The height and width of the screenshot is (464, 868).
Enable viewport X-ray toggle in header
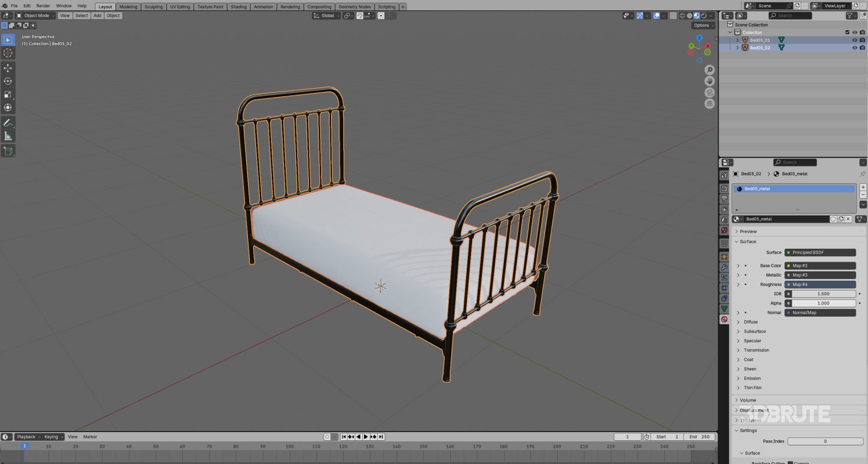coord(673,16)
